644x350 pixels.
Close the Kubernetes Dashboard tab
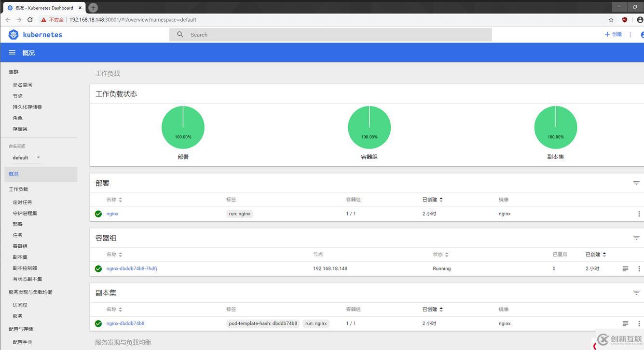coord(80,8)
